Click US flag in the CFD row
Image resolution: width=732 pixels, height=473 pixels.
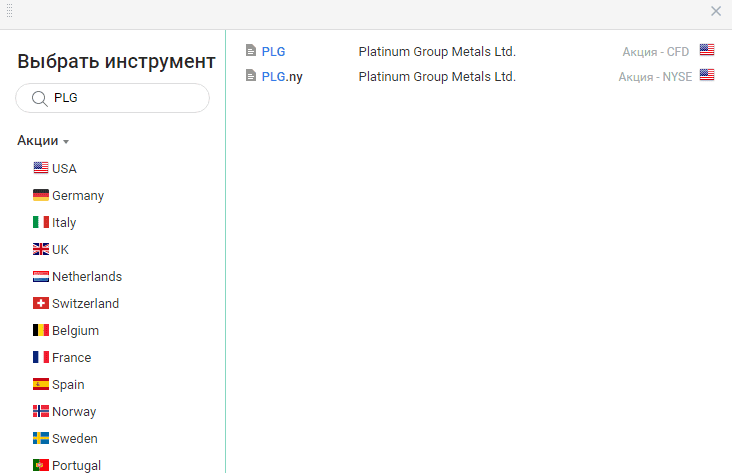[x=707, y=49]
